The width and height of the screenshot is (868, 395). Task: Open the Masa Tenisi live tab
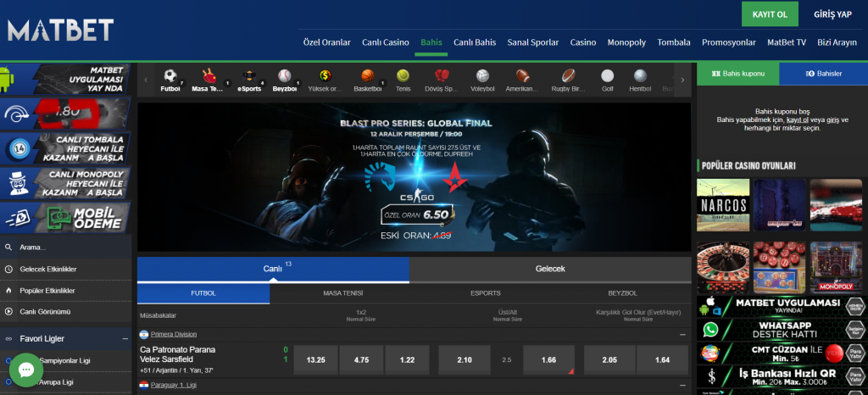click(343, 293)
